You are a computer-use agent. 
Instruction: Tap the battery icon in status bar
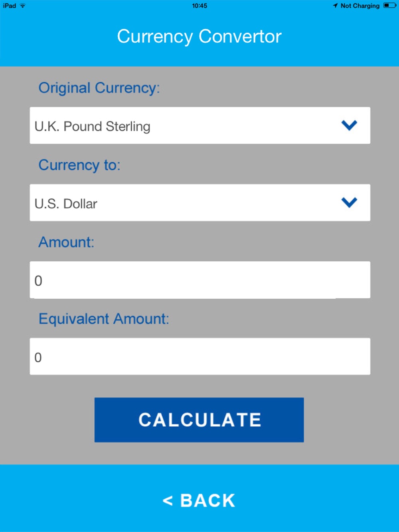coord(389,6)
